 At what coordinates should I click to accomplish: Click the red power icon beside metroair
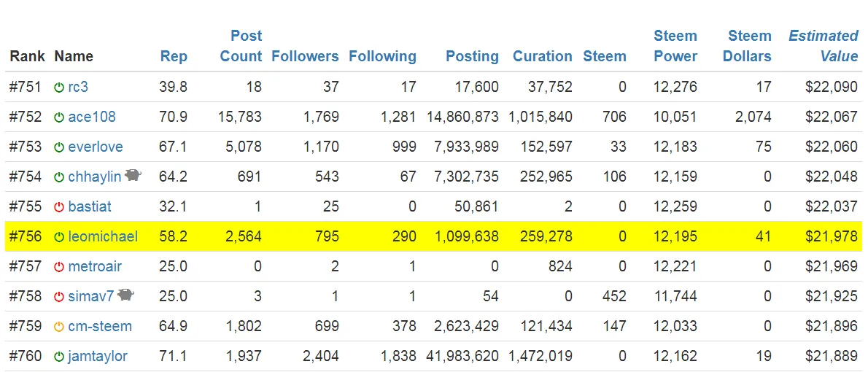pos(59,267)
